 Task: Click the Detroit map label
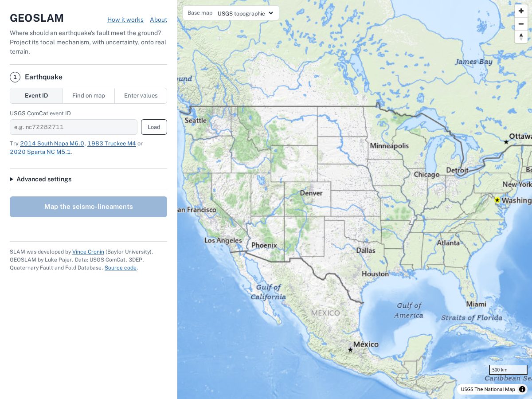pyautogui.click(x=457, y=170)
